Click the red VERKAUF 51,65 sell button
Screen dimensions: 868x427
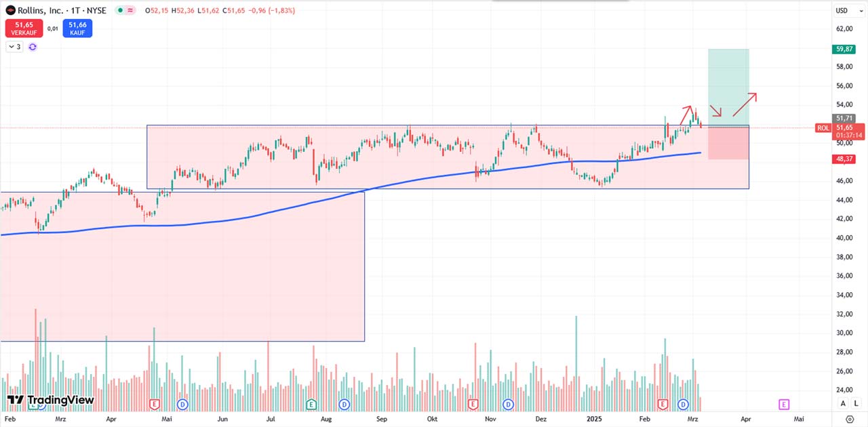point(24,28)
